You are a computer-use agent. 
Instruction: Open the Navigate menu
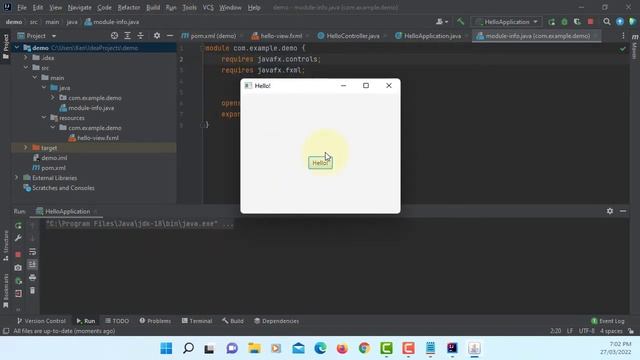pyautogui.click(x=80, y=7)
